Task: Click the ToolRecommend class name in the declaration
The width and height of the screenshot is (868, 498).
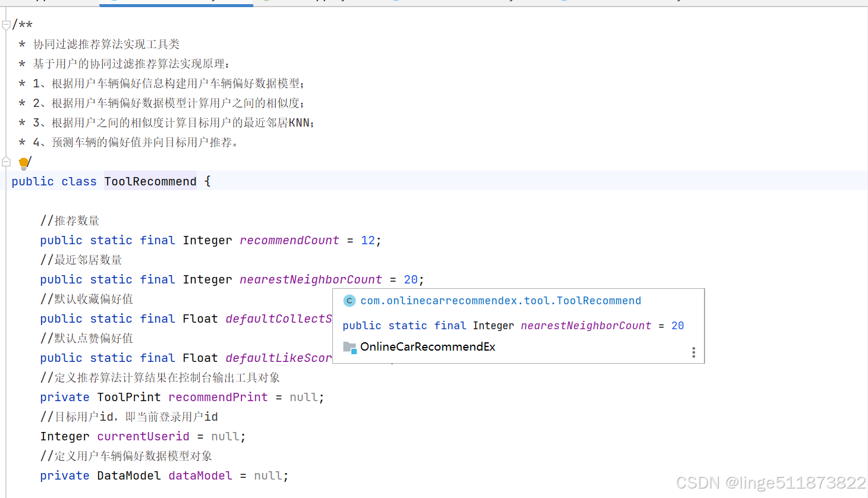Action: pos(150,181)
